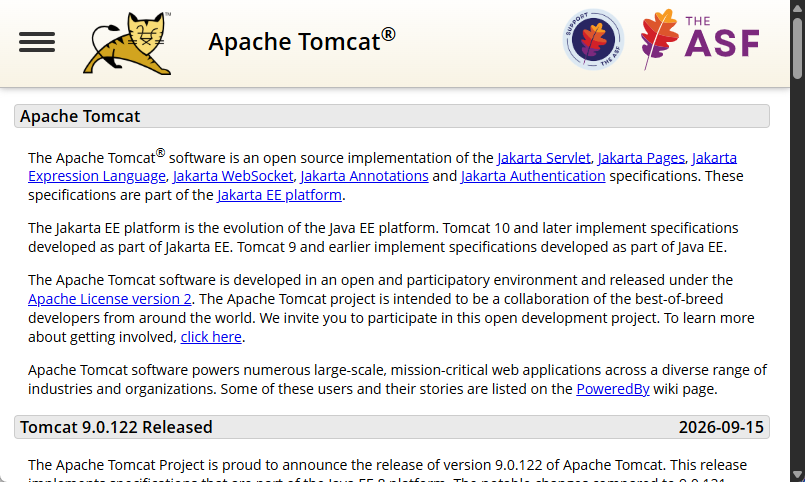The height and width of the screenshot is (482, 805).
Task: Follow the Jakarta Expression Language link
Action: pos(97,176)
